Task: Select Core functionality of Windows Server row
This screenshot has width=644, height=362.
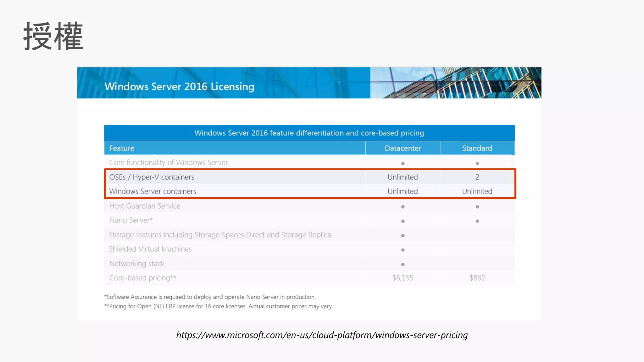Action: (309, 162)
